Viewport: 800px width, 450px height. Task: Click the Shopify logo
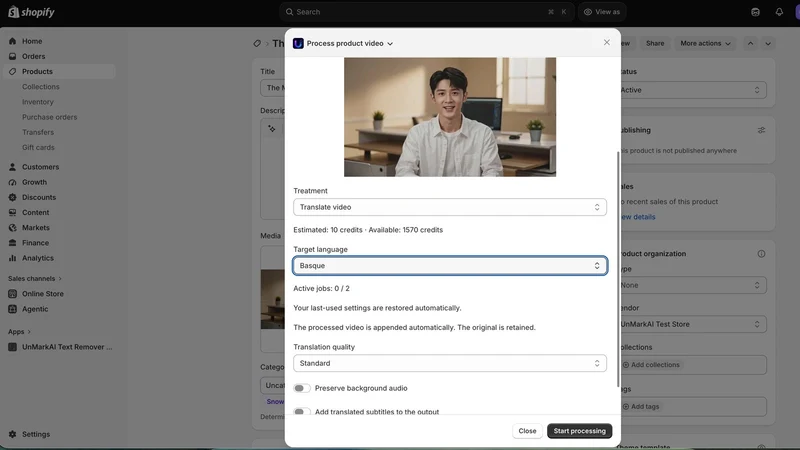coord(32,12)
